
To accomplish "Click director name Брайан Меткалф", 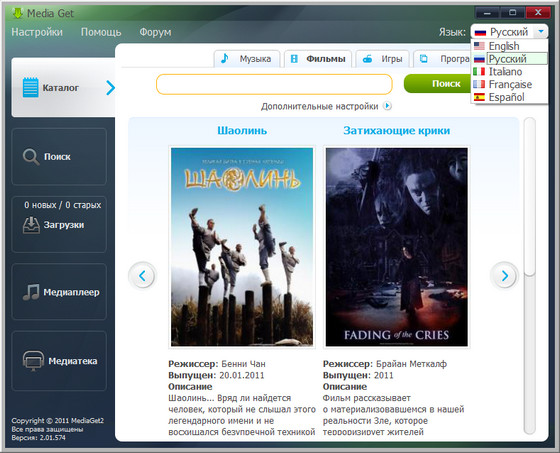I will point(411,364).
